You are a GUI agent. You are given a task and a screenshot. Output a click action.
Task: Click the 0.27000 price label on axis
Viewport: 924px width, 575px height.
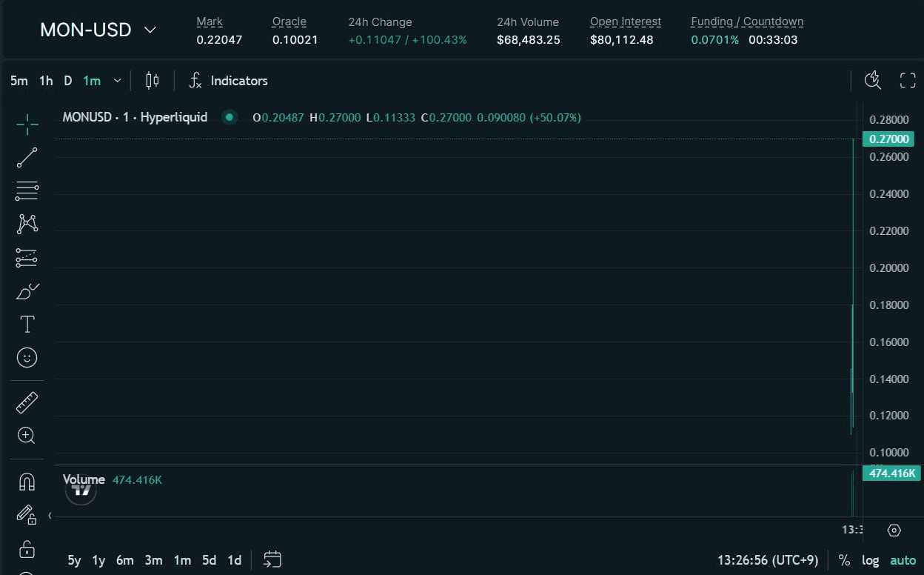coord(891,139)
